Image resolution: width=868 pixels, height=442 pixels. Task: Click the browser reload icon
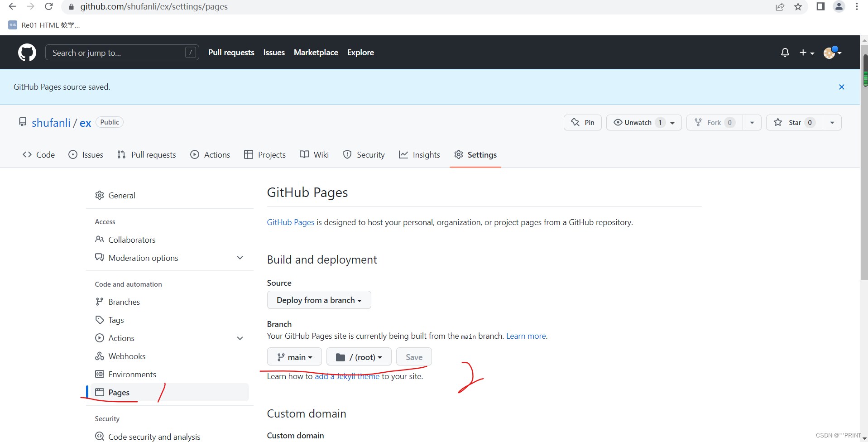coord(49,7)
